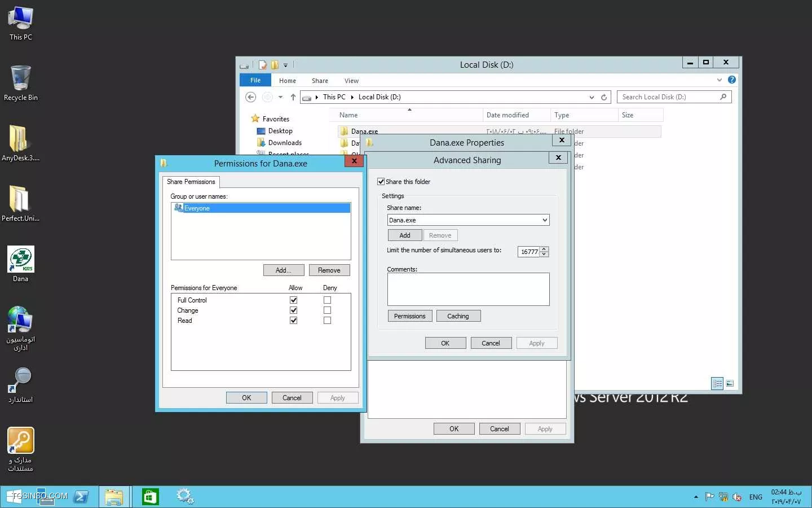Open the Share name combo box dropdown
This screenshot has height=508, width=812.
pos(545,220)
